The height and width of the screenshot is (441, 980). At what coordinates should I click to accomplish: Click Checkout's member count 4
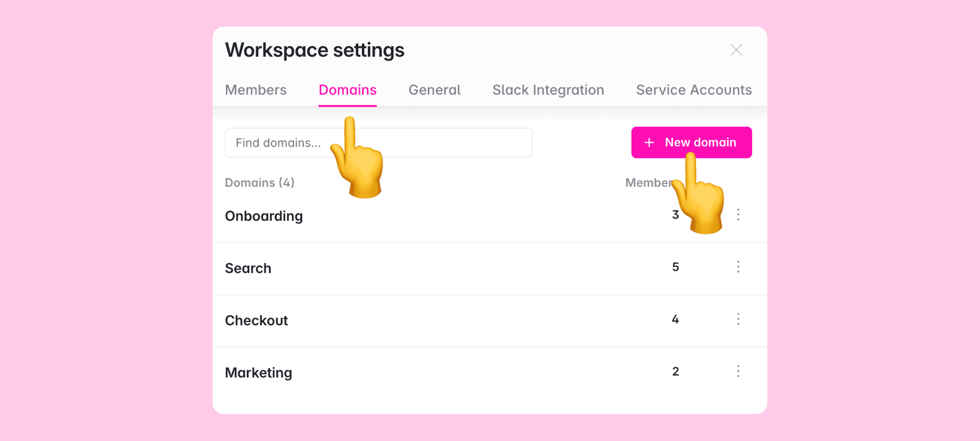coord(675,319)
